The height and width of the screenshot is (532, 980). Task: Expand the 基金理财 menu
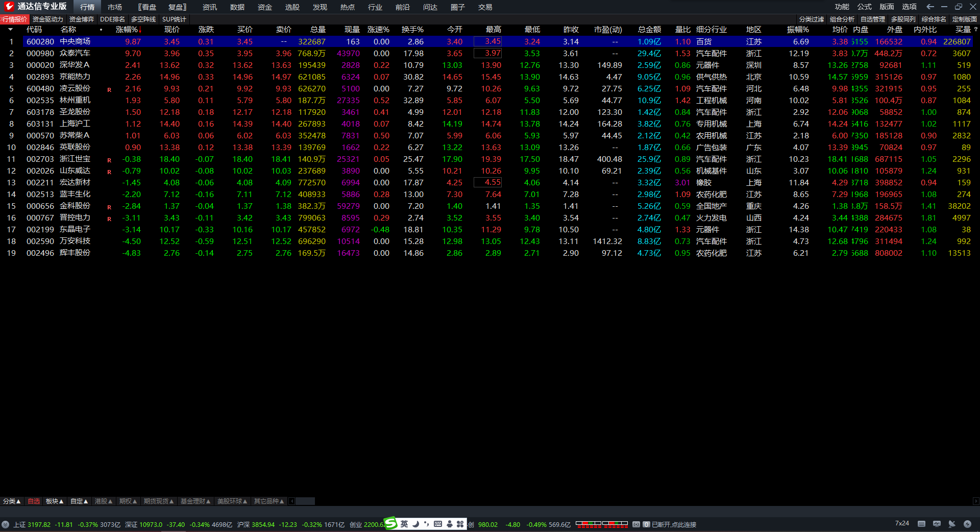[195, 501]
